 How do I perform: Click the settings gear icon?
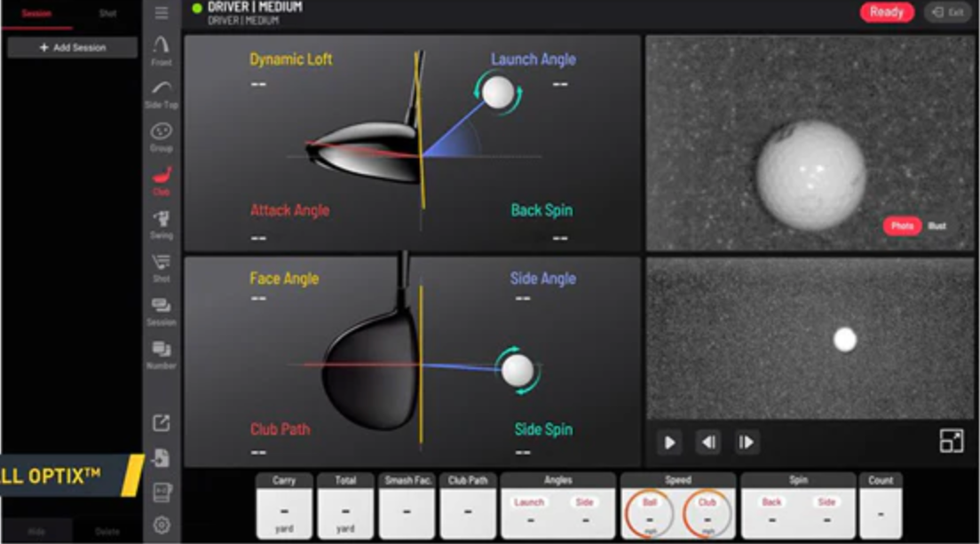[162, 524]
